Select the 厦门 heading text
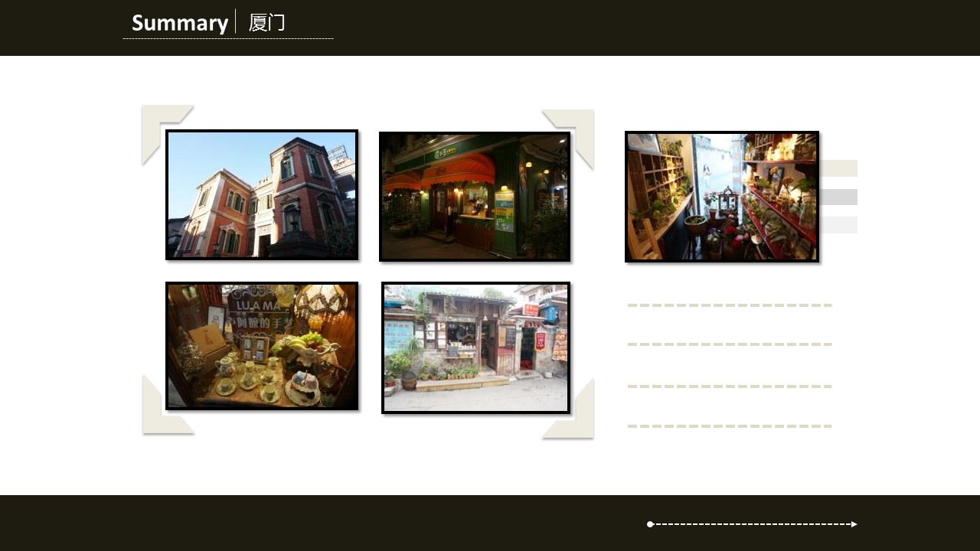 click(x=266, y=23)
